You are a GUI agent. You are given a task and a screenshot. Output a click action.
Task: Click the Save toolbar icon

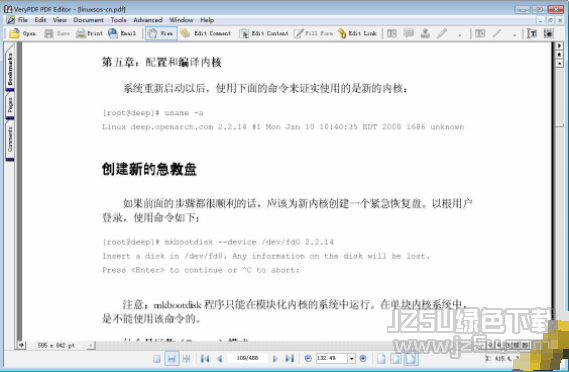(57, 33)
